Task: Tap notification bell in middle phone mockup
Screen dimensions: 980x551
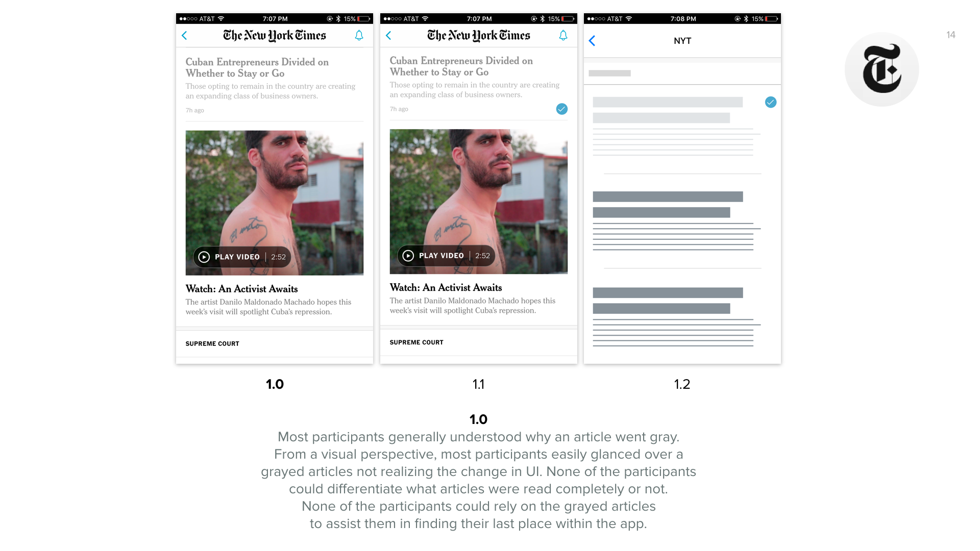Action: (x=563, y=36)
